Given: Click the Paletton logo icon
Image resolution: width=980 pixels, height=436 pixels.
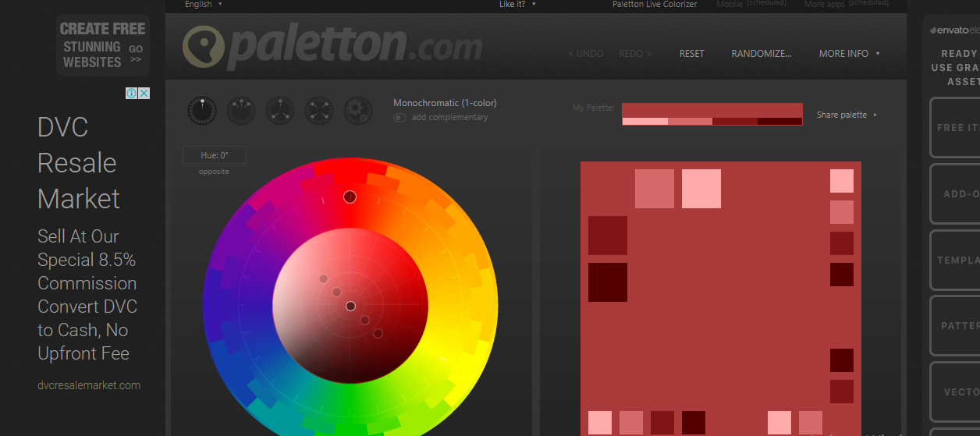Looking at the screenshot, I should point(204,48).
